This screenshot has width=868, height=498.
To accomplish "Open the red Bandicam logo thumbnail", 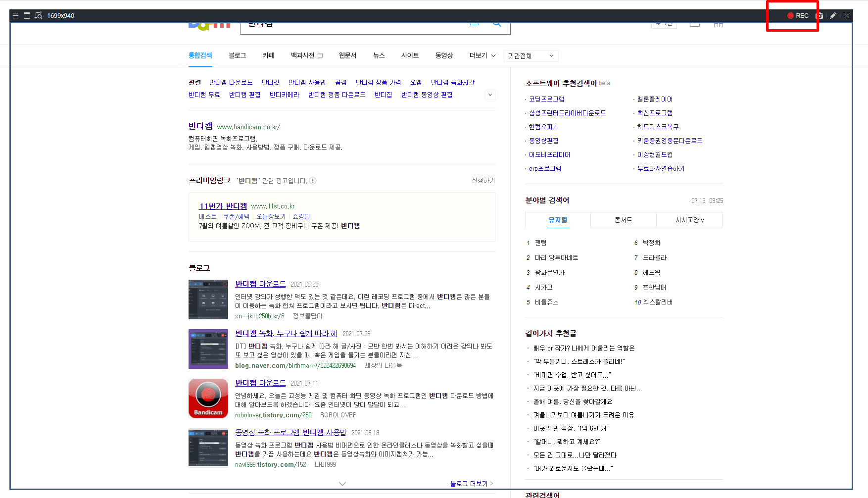I will click(x=208, y=398).
